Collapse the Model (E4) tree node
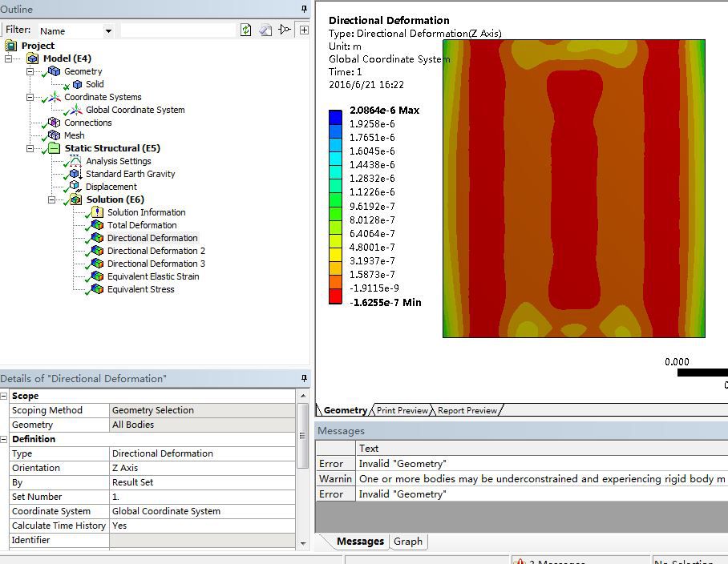 pos(8,58)
